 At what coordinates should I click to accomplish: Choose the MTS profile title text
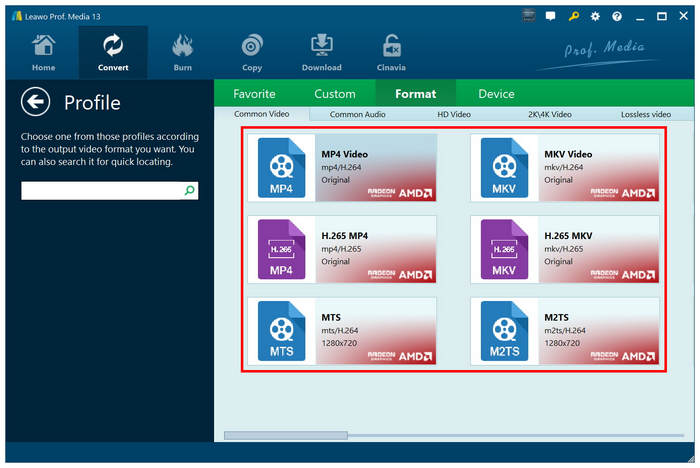(331, 318)
